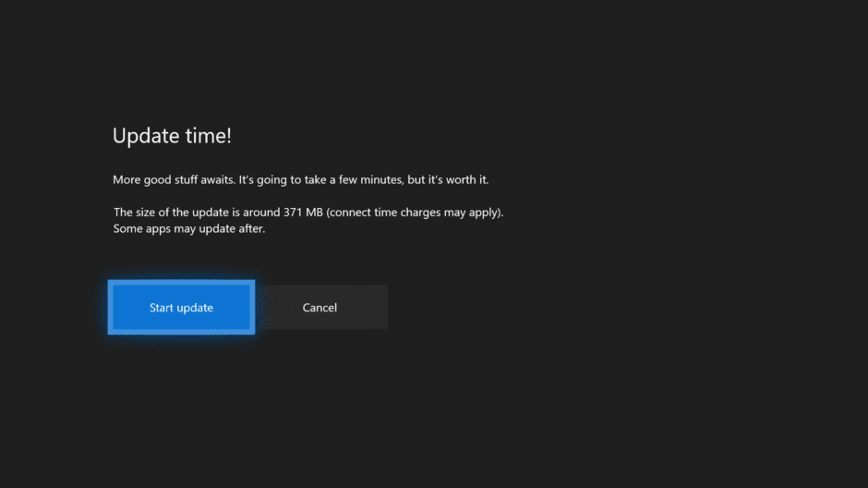Select the "Update time!" heading
This screenshot has height=488, width=868.
coord(172,136)
